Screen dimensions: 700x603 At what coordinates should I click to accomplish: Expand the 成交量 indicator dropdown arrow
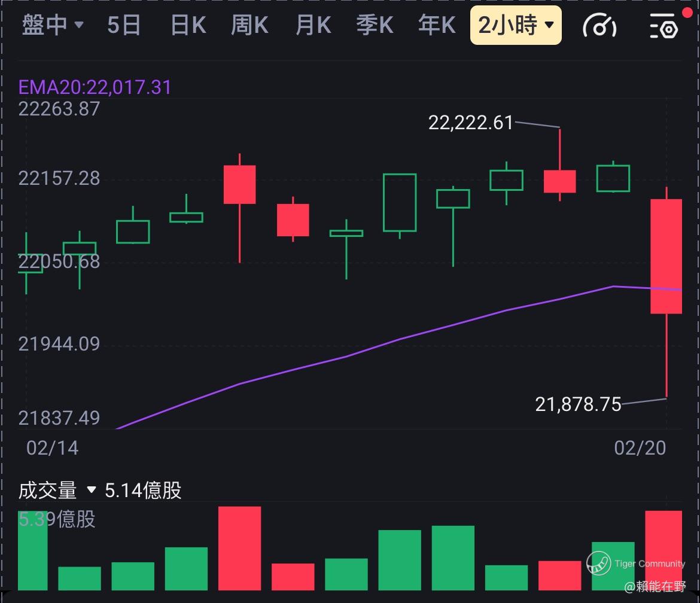[91, 490]
